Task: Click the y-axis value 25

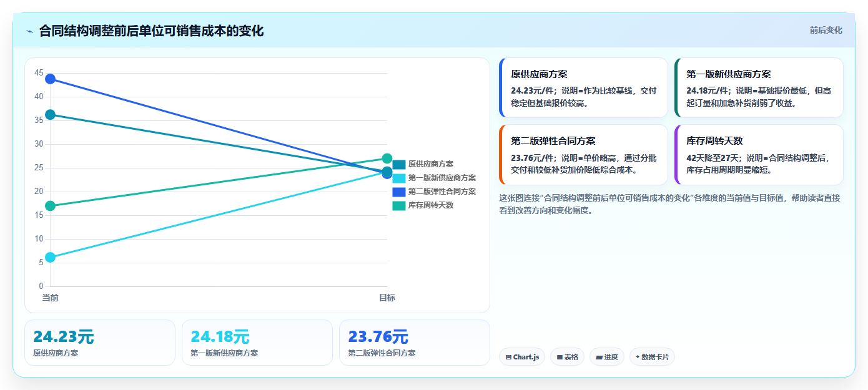Action: [39, 168]
